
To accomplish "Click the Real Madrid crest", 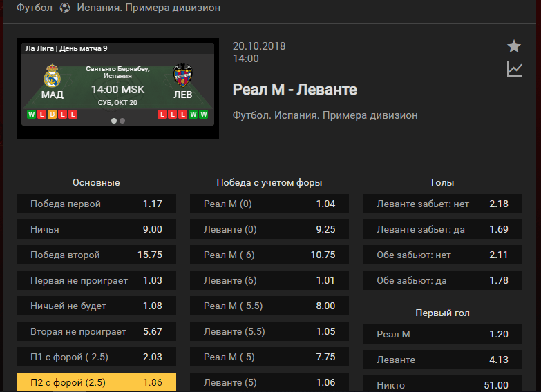I will click(52, 75).
